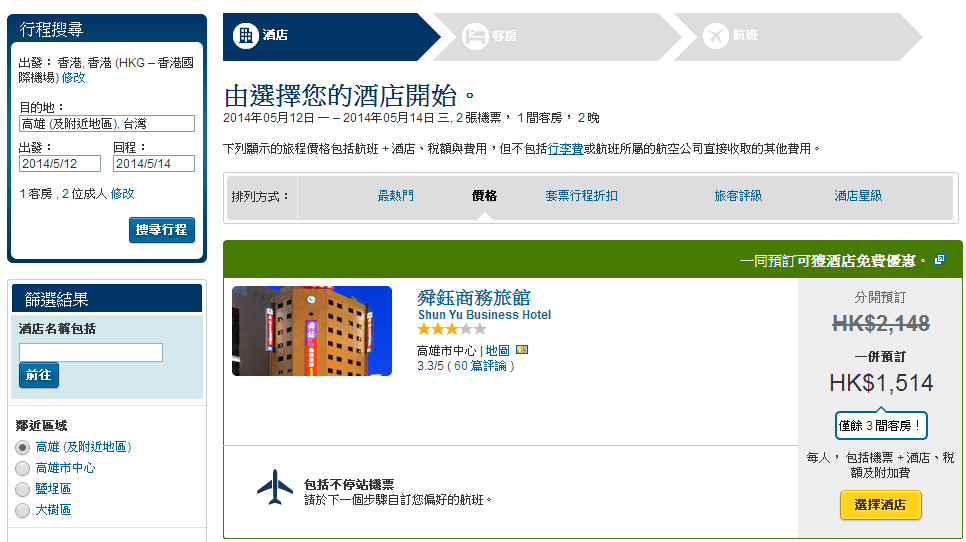Sort results by 最熱門
Image resolution: width=966 pixels, height=542 pixels.
(395, 196)
